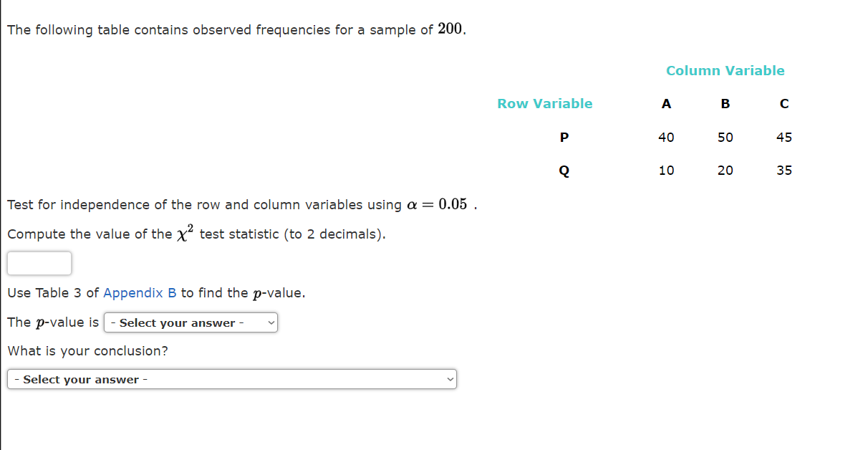
Task: Click the row label Q
Action: (x=564, y=170)
